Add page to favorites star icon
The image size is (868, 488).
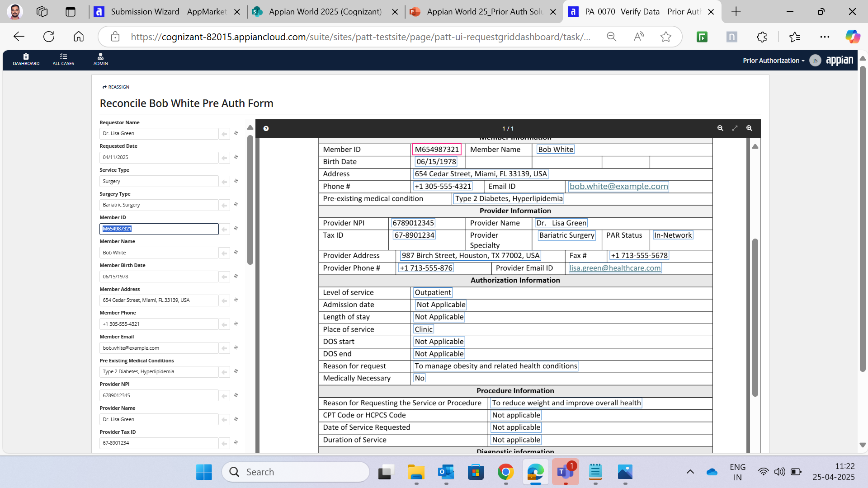(665, 37)
